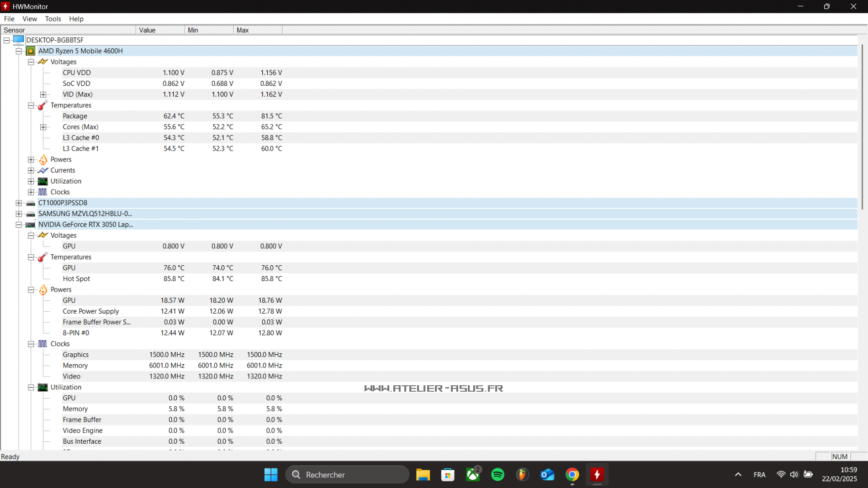Collapse the CPU Temperatures group

[x=31, y=105]
